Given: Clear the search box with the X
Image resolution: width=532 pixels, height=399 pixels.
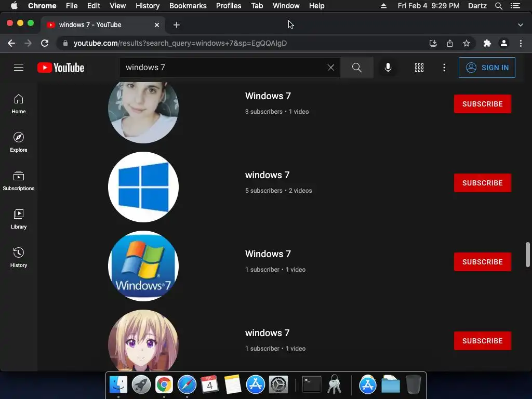Looking at the screenshot, I should point(331,68).
